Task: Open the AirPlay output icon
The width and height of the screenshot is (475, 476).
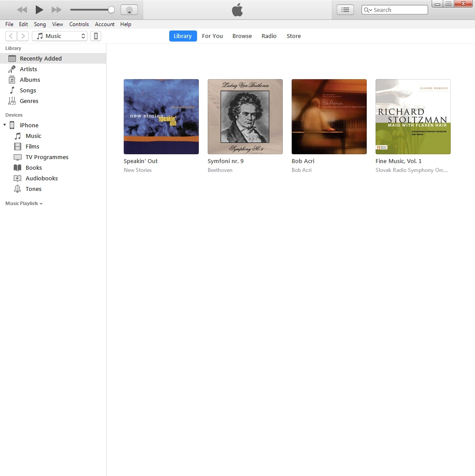Action: click(x=129, y=10)
